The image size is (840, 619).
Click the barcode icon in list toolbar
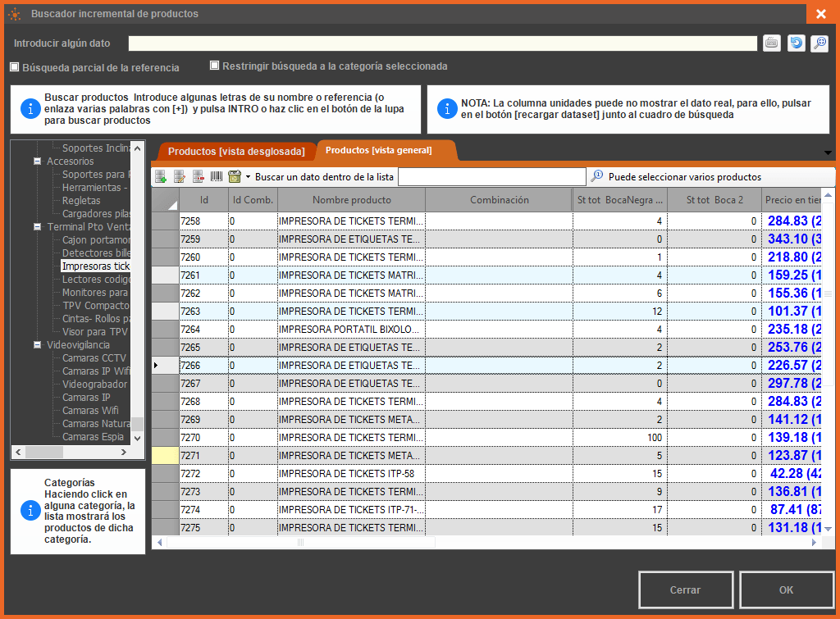point(217,176)
